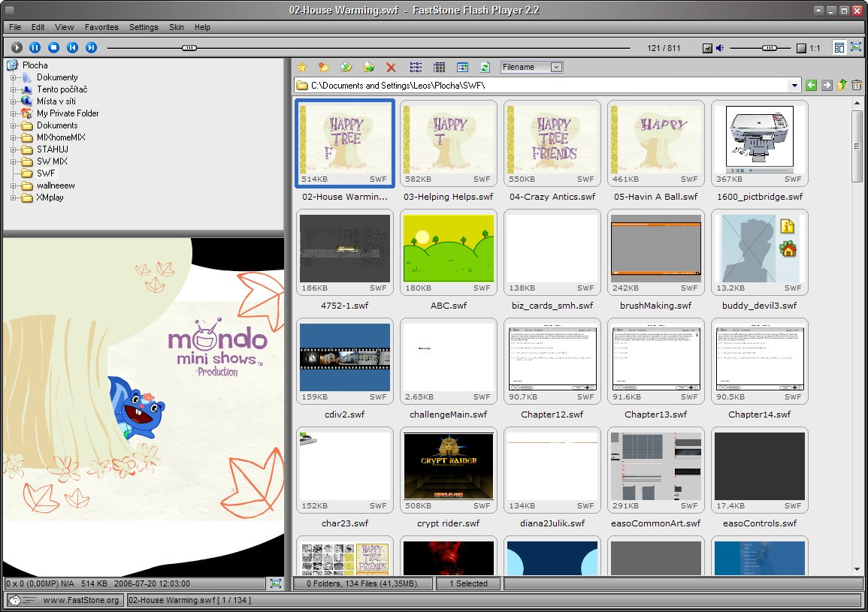Click the blue speaker volume icon
The height and width of the screenshot is (612, 868).
point(720,48)
